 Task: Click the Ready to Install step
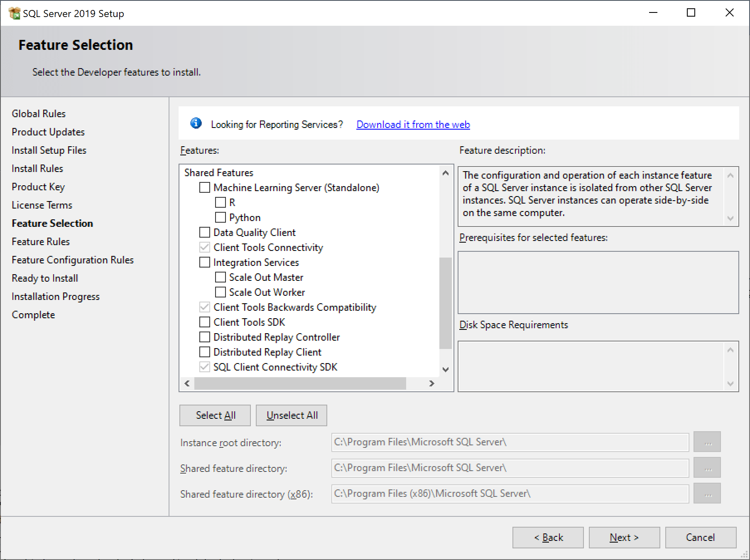(x=45, y=278)
